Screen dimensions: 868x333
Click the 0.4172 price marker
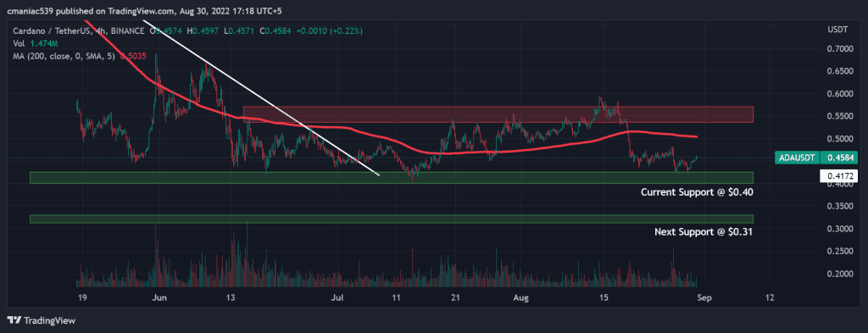pos(837,176)
